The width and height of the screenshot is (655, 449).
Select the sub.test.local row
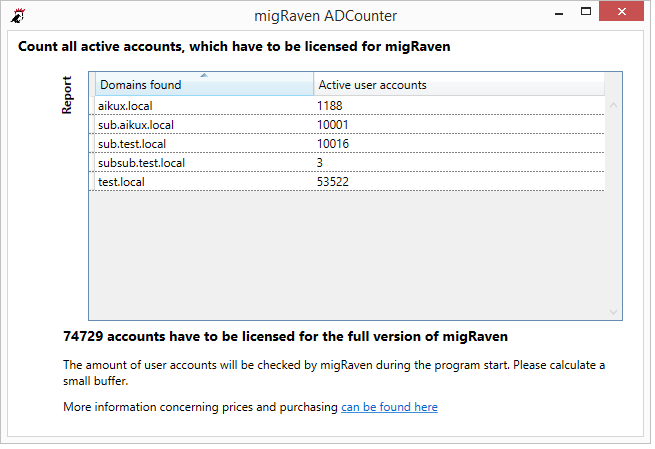pyautogui.click(x=347, y=144)
